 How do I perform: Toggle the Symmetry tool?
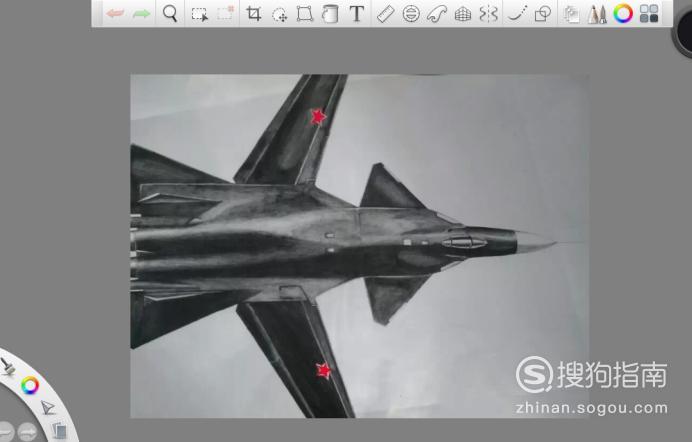(x=489, y=14)
